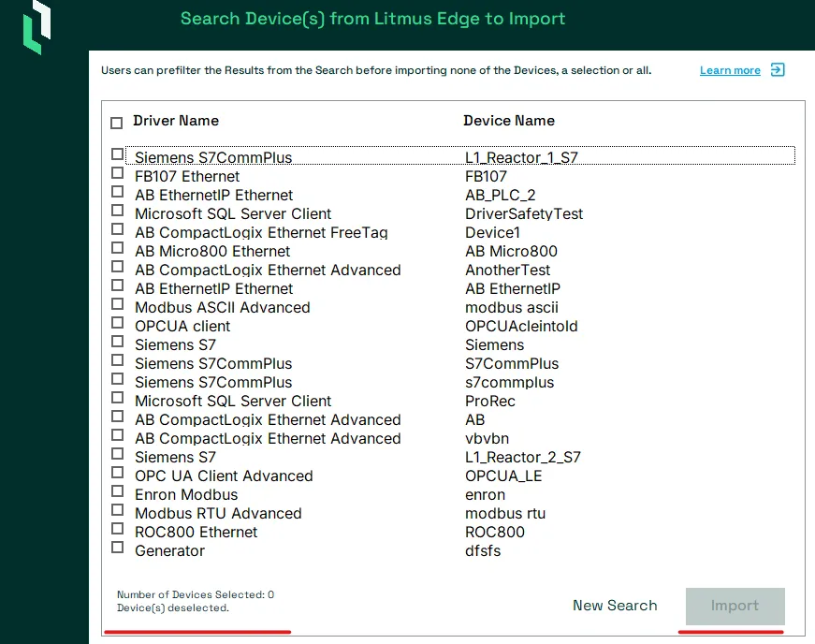Click the driver name AB Micro800 Ethernet
The width and height of the screenshot is (815, 644).
click(212, 252)
